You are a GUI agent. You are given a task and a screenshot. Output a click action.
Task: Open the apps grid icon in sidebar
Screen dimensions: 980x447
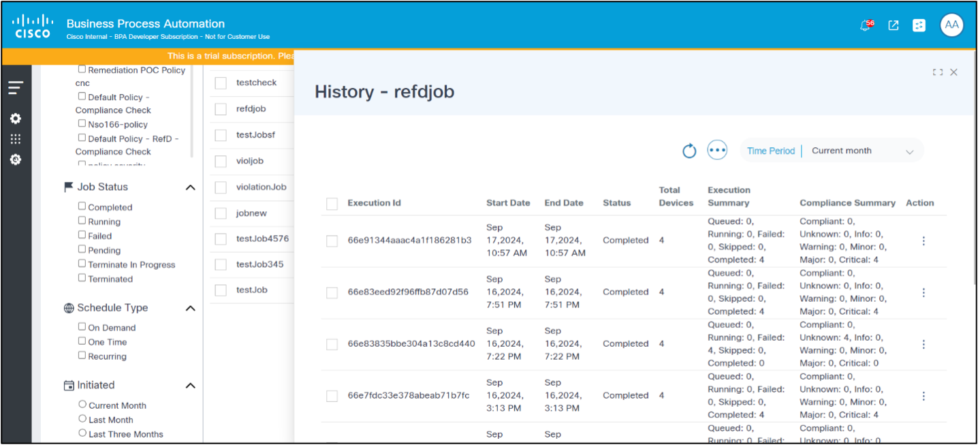tap(16, 139)
